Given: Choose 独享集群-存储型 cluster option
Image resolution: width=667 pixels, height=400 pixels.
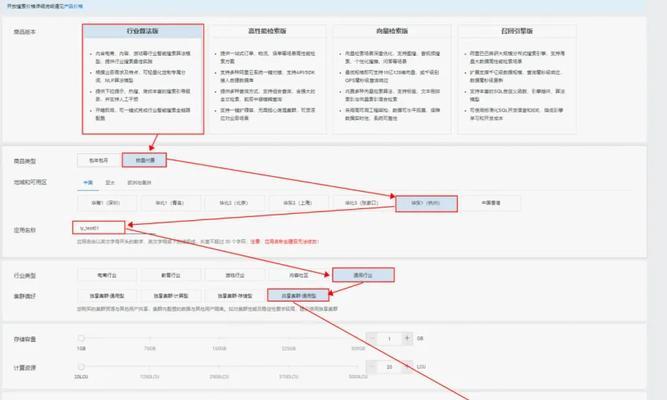Looking at the screenshot, I should 234,295.
